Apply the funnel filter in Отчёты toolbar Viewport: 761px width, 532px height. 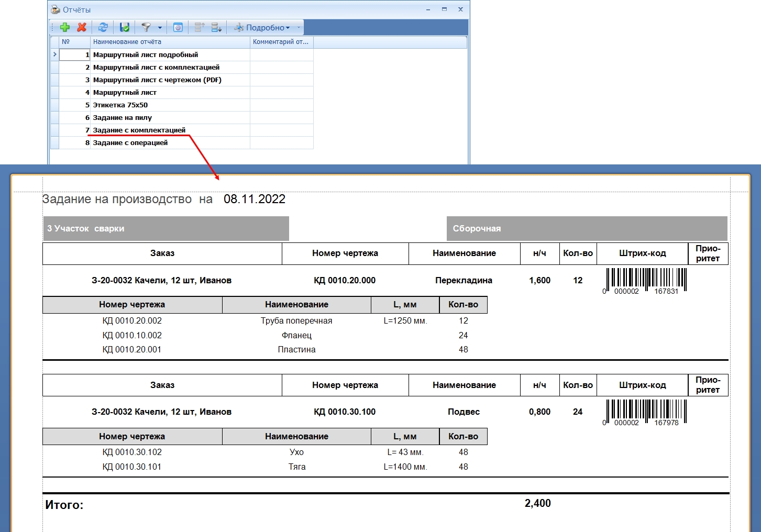pyautogui.click(x=147, y=27)
